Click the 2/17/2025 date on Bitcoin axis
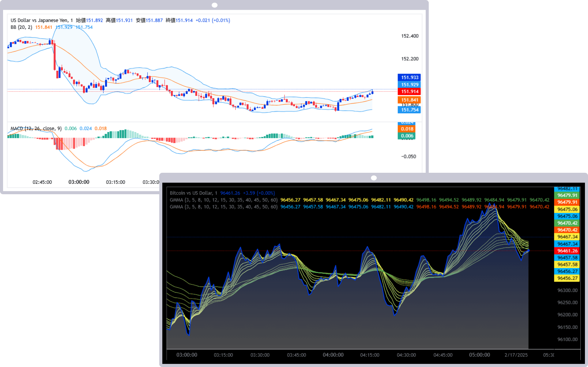The height and width of the screenshot is (367, 588). click(x=516, y=355)
